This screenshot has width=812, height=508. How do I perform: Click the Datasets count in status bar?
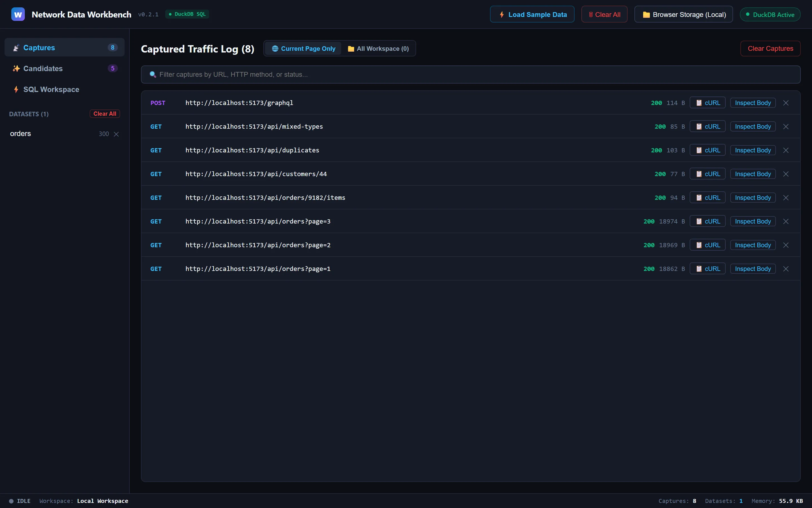pyautogui.click(x=724, y=501)
